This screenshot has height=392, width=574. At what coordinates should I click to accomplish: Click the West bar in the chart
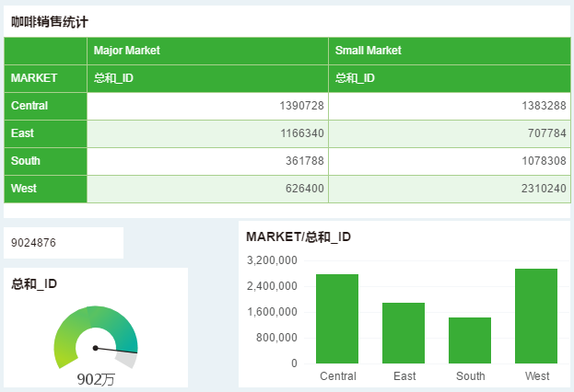coord(536,316)
